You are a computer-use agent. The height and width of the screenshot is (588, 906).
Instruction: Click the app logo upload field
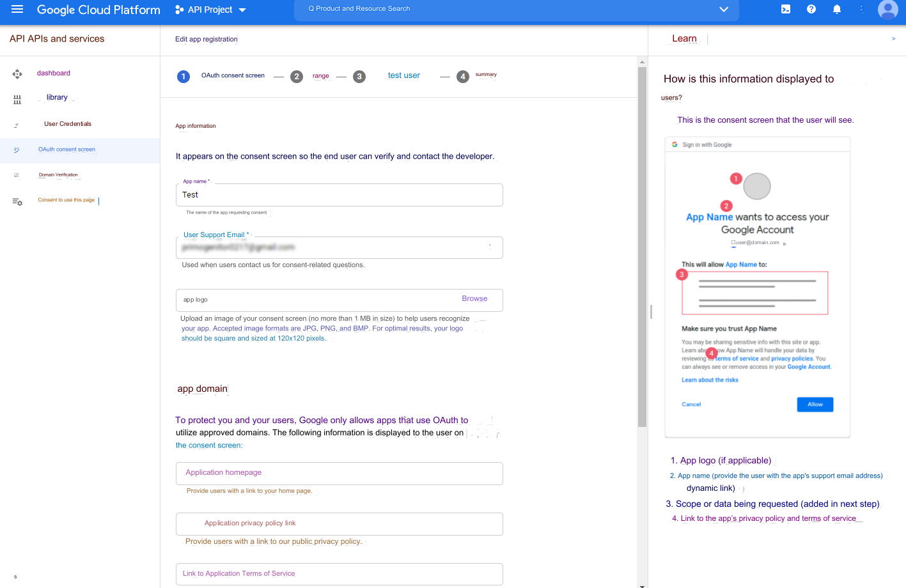coord(340,300)
